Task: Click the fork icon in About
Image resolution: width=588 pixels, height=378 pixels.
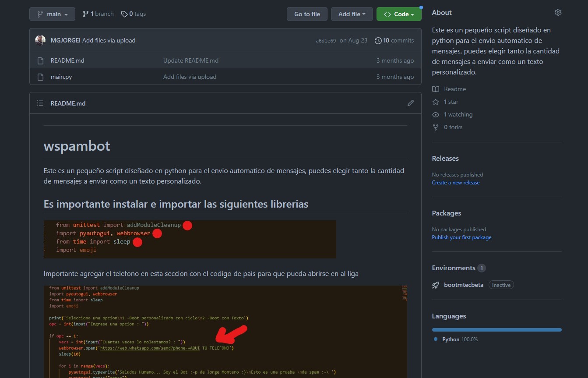Action: 436,127
